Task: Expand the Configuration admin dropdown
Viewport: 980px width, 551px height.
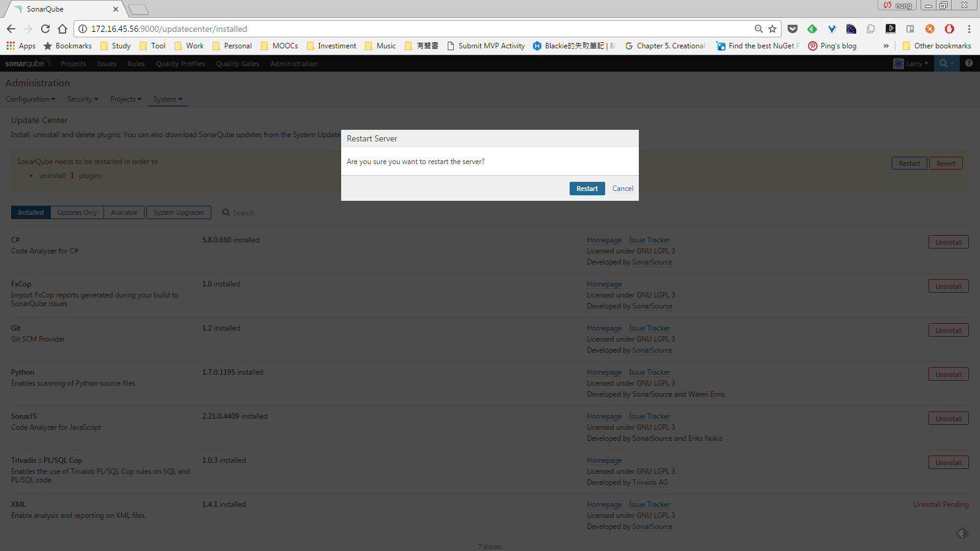Action: [30, 99]
